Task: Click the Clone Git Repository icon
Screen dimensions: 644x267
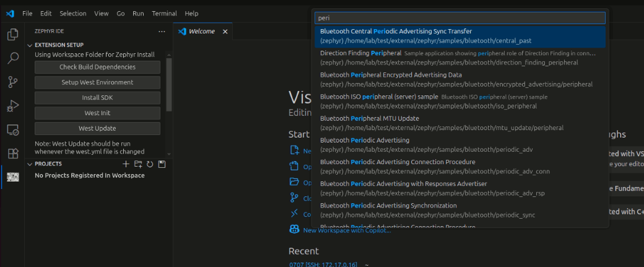Action: [294, 198]
